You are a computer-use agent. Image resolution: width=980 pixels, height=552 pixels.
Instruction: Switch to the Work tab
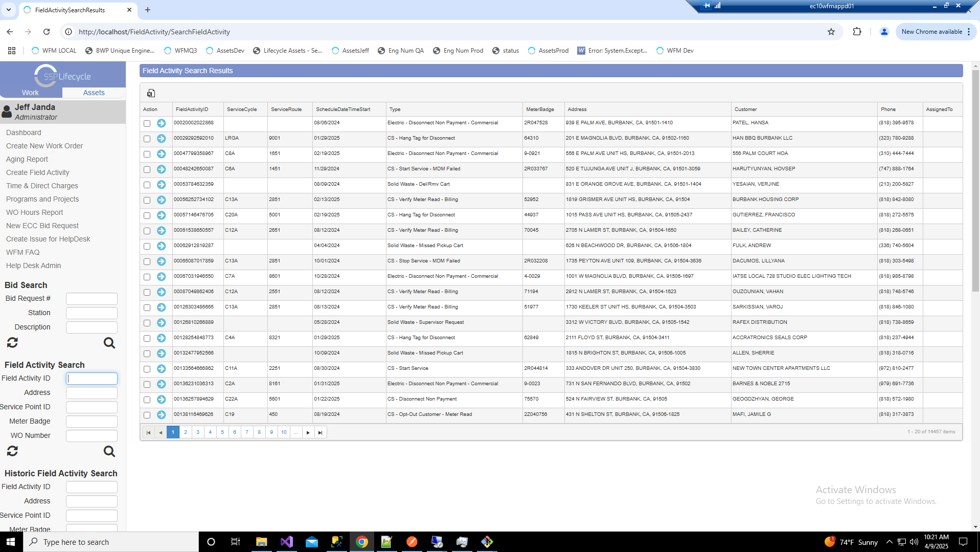coord(30,93)
